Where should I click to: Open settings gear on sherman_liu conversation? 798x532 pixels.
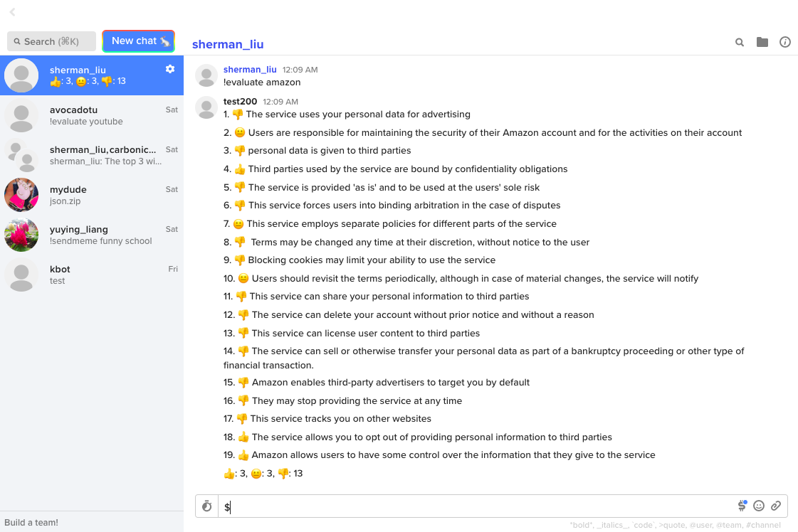point(170,69)
